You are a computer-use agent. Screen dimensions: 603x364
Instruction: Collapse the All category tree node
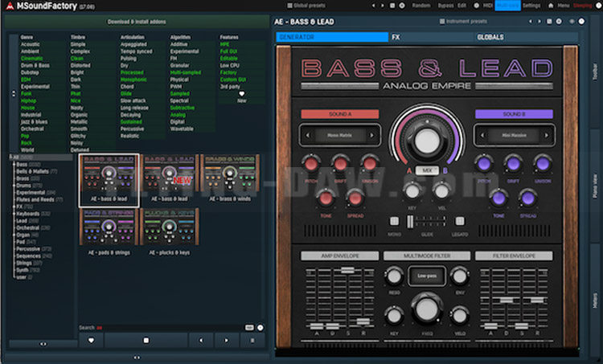click(x=10, y=157)
